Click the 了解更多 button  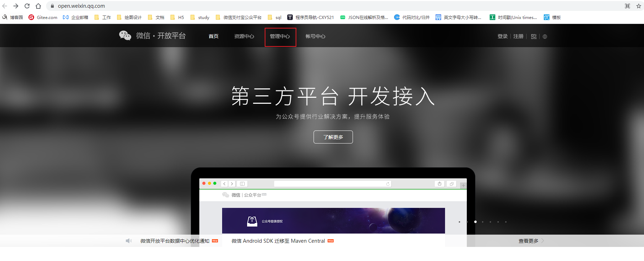(333, 137)
